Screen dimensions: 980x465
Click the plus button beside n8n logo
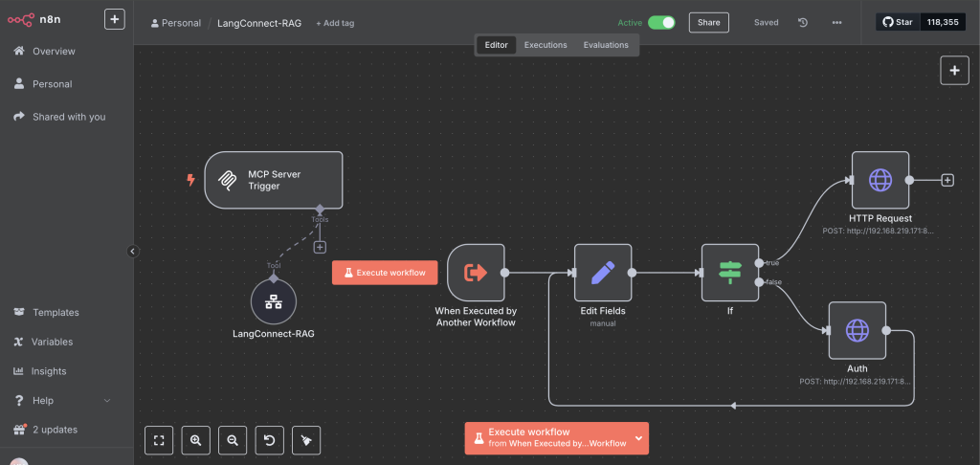click(x=115, y=19)
